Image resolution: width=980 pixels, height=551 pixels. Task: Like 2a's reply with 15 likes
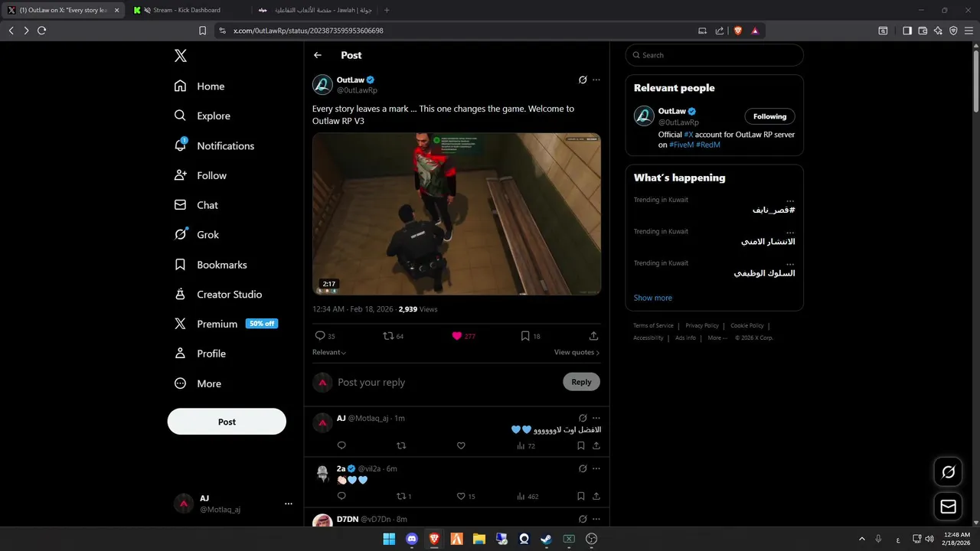(465, 497)
